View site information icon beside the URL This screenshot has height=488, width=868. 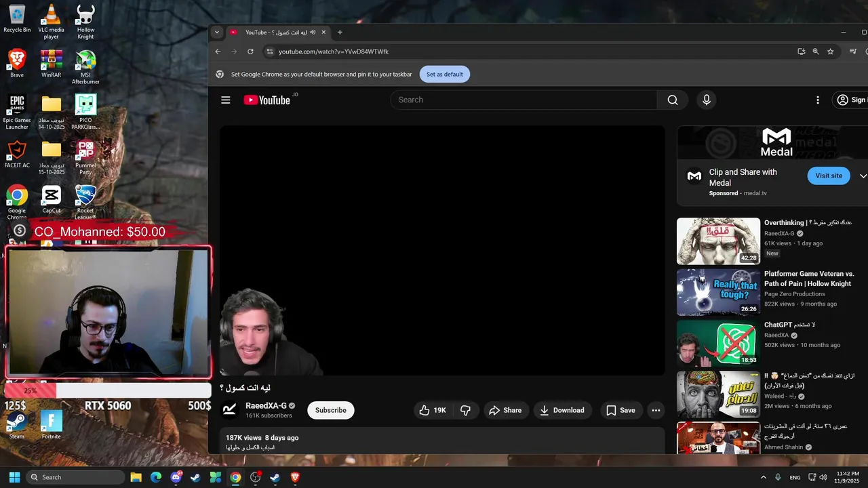click(x=269, y=52)
